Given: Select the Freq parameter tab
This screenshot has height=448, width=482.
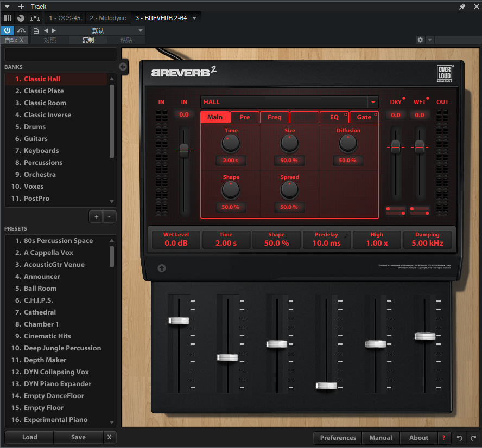Looking at the screenshot, I should 275,117.
